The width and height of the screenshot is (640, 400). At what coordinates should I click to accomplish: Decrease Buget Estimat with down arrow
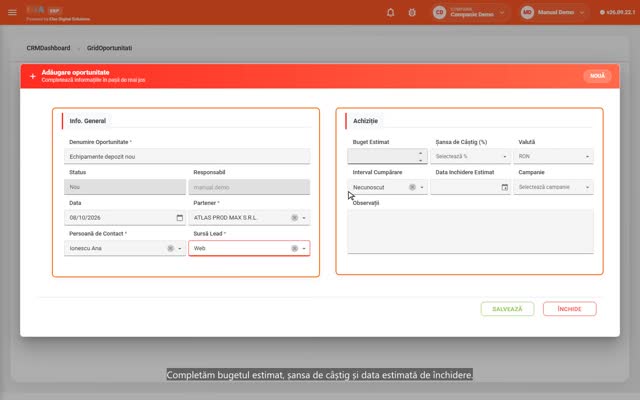[x=420, y=160]
